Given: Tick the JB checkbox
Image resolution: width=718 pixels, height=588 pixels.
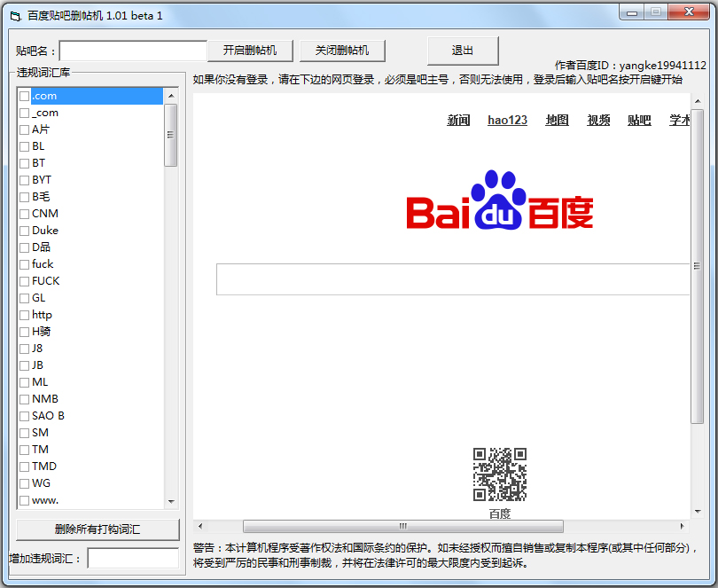Looking at the screenshot, I should (x=24, y=365).
